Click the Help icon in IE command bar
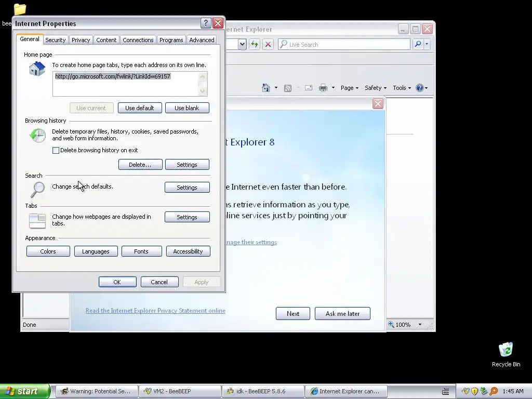The width and height of the screenshot is (532, 399). pyautogui.click(x=420, y=88)
